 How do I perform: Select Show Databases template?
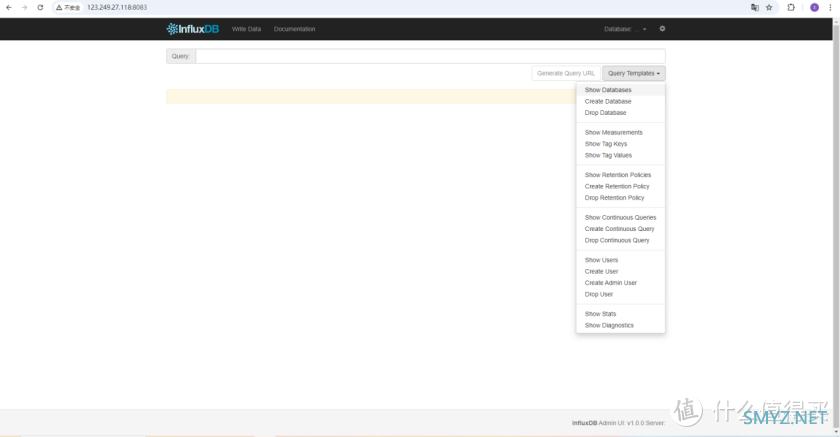pyautogui.click(x=608, y=90)
